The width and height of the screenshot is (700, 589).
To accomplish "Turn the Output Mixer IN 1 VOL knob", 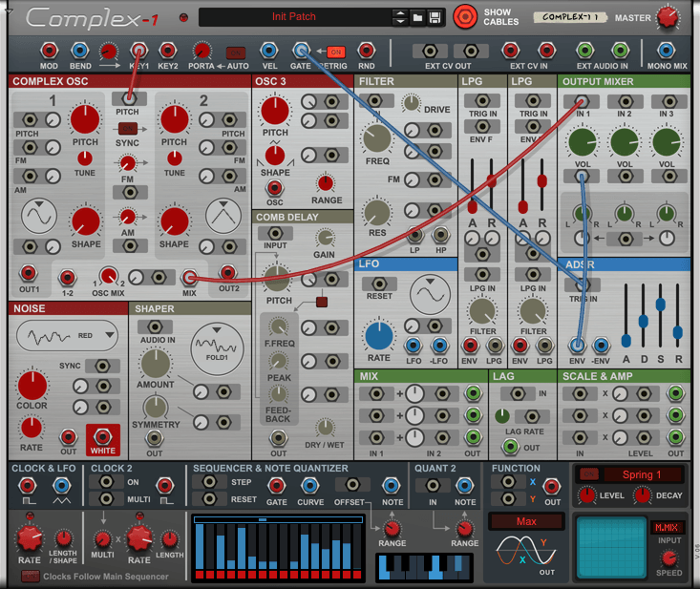I will 583,142.
